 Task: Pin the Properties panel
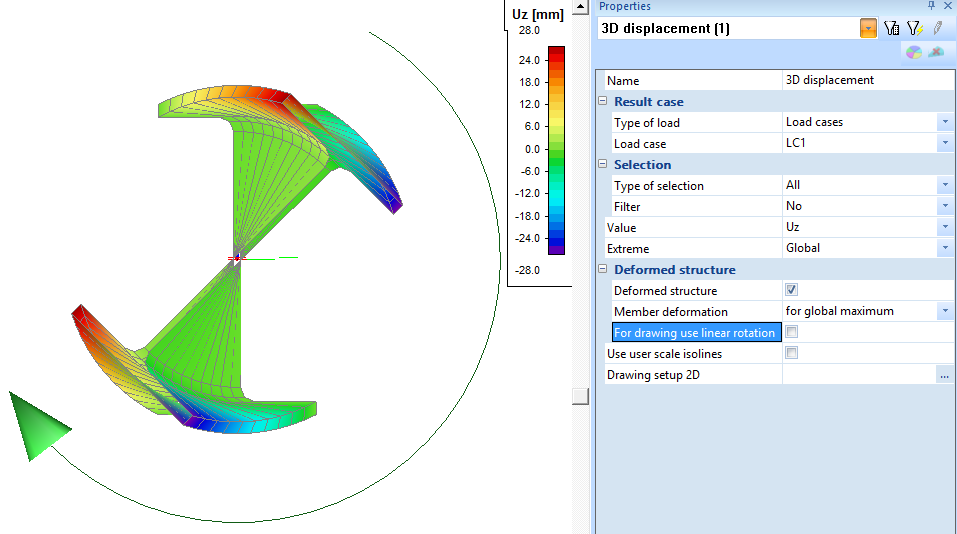pyautogui.click(x=932, y=6)
